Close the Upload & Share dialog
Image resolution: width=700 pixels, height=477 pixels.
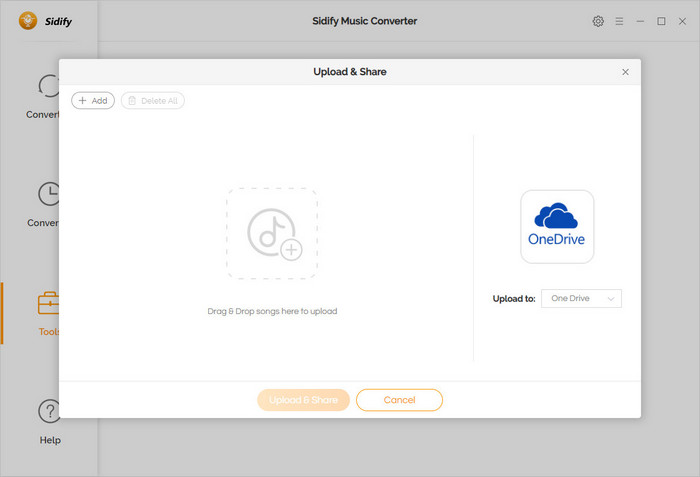[x=625, y=72]
